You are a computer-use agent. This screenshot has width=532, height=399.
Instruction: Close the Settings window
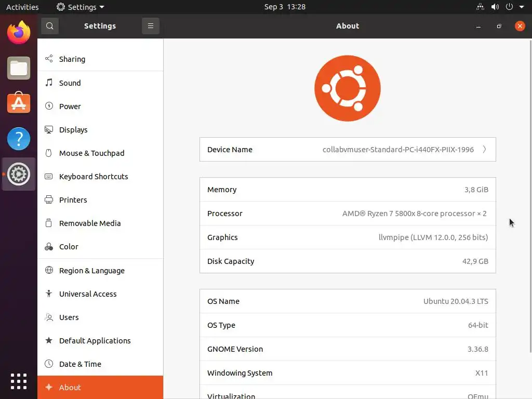[520, 26]
